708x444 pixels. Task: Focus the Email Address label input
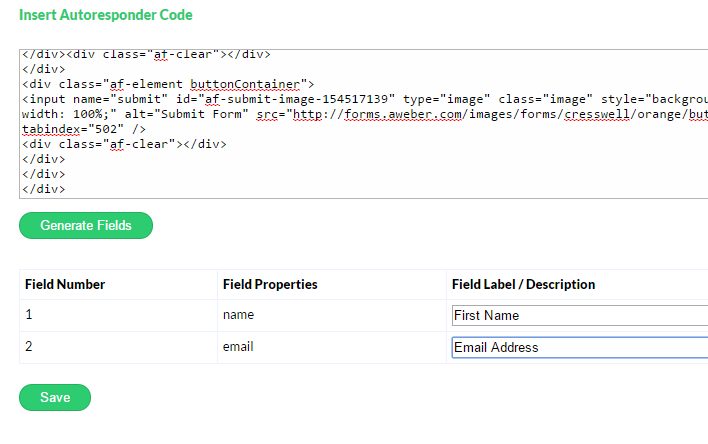point(580,347)
